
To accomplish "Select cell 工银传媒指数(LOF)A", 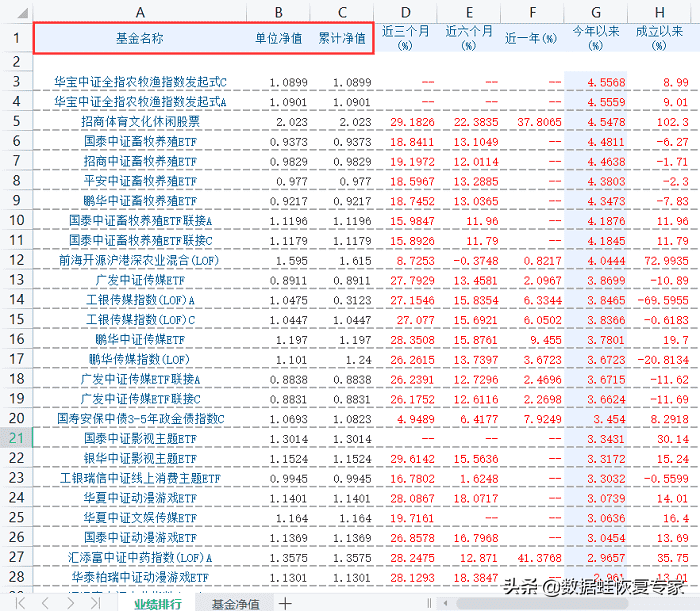I will point(140,299).
